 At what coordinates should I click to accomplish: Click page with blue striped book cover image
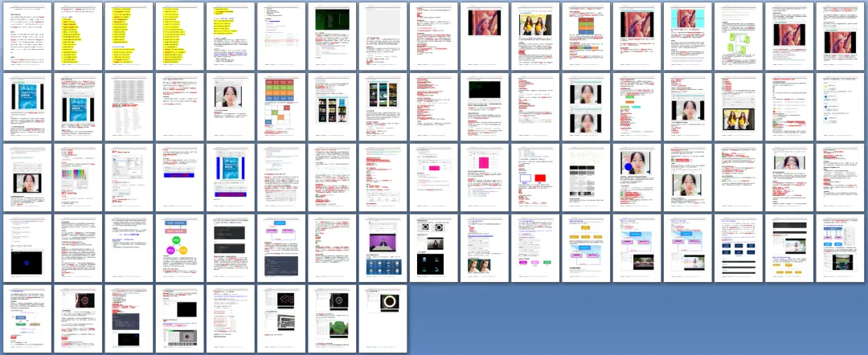tap(231, 178)
